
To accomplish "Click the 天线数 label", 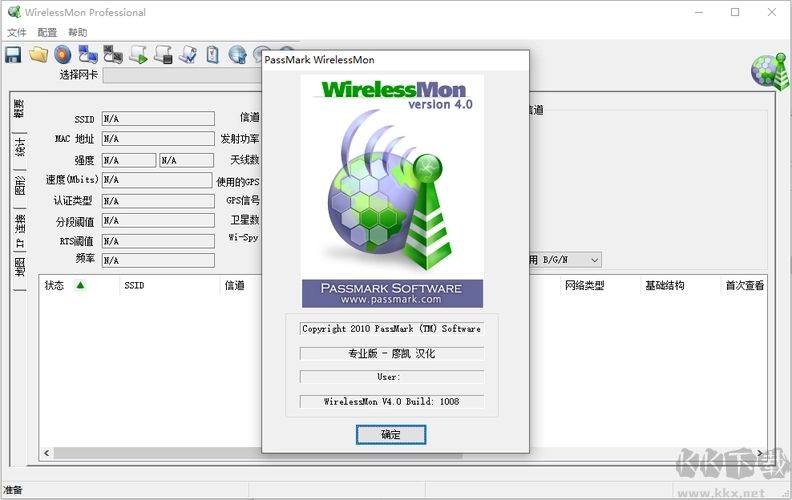I will click(x=245, y=160).
